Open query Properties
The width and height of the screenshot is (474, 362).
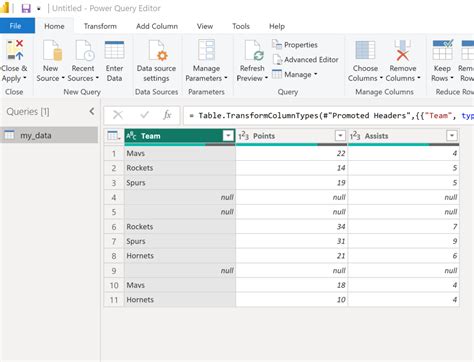[295, 45]
